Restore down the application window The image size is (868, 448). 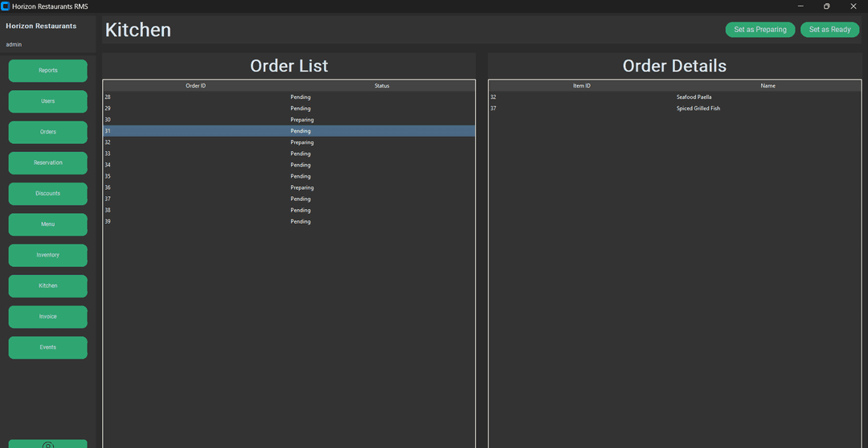click(826, 6)
